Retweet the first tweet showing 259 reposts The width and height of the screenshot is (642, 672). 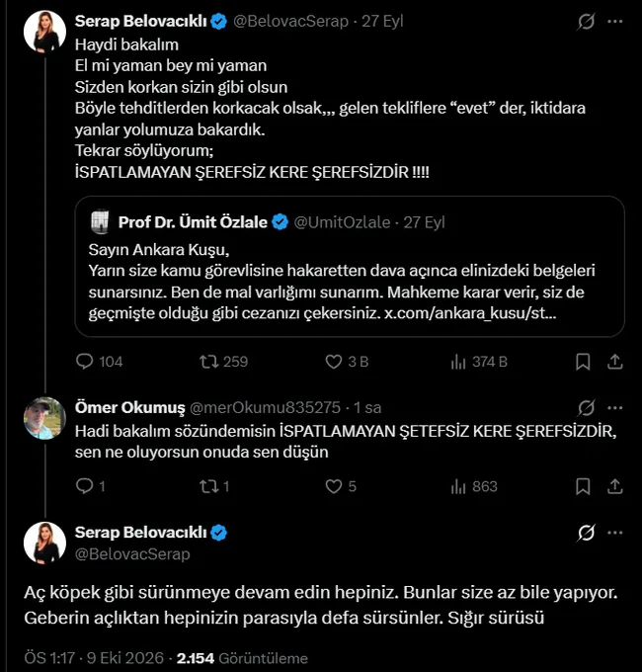[x=209, y=362]
